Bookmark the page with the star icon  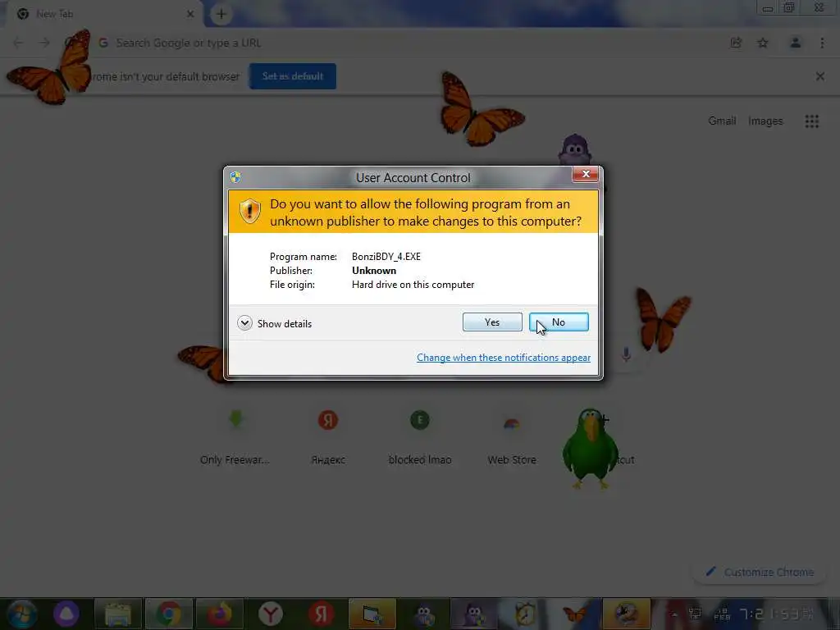(763, 43)
